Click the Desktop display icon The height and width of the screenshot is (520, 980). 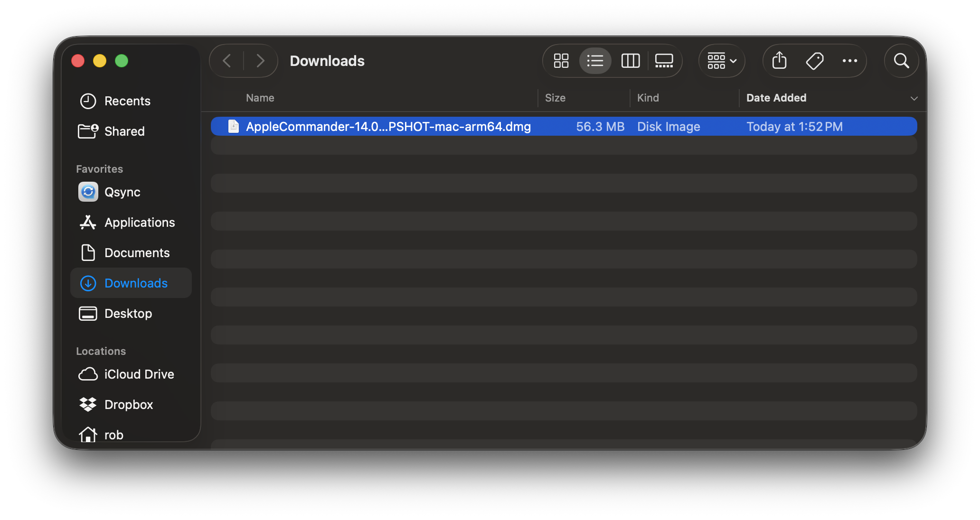point(88,314)
